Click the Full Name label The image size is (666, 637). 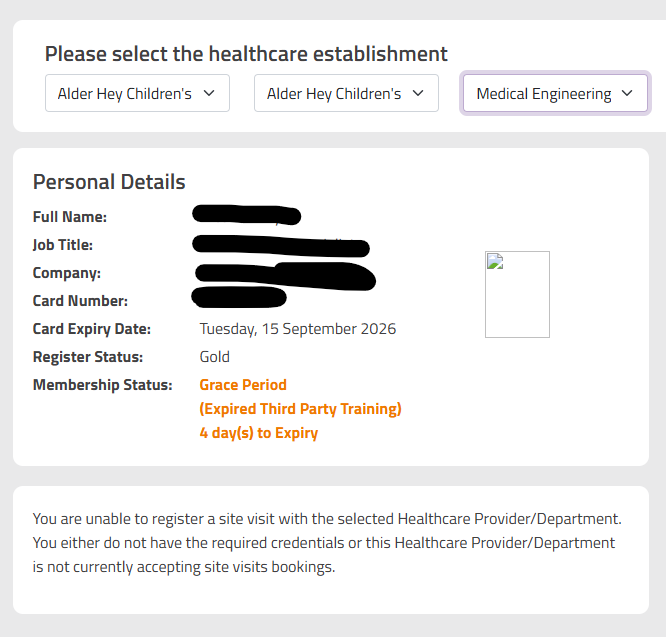point(70,217)
